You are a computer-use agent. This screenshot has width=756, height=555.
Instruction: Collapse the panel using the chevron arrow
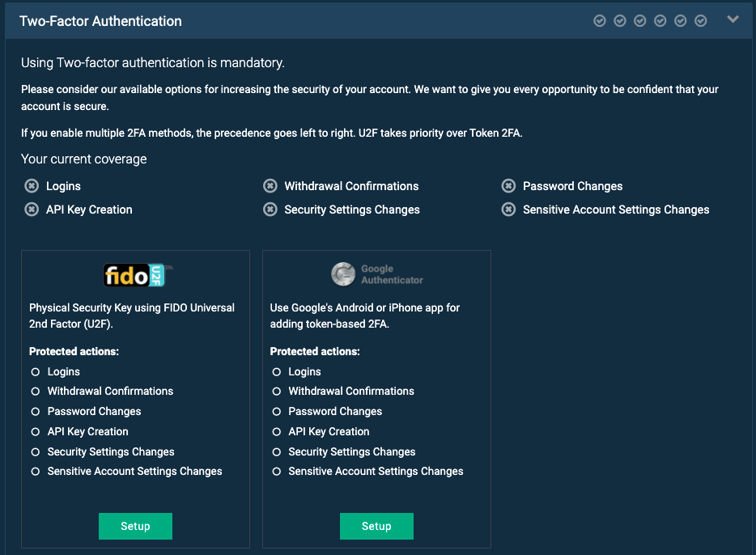tap(733, 19)
